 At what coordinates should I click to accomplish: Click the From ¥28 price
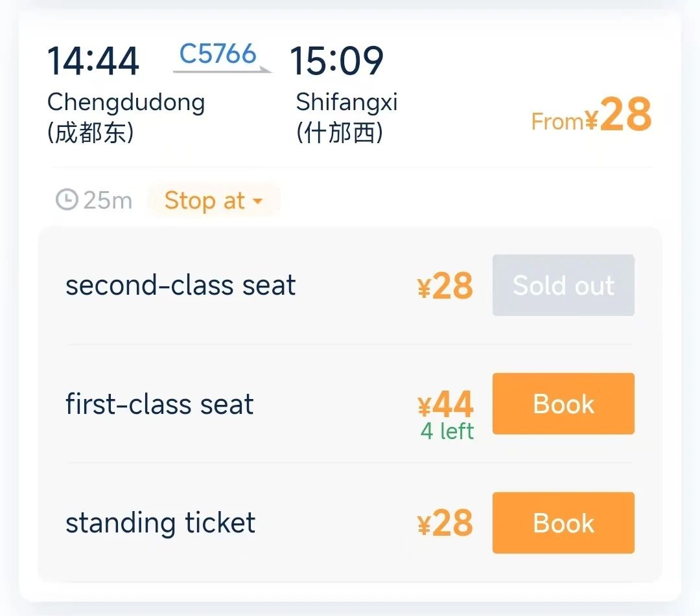591,115
